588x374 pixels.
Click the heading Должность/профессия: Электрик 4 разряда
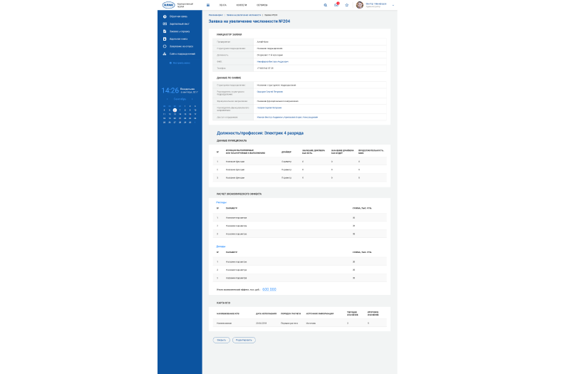click(x=260, y=133)
